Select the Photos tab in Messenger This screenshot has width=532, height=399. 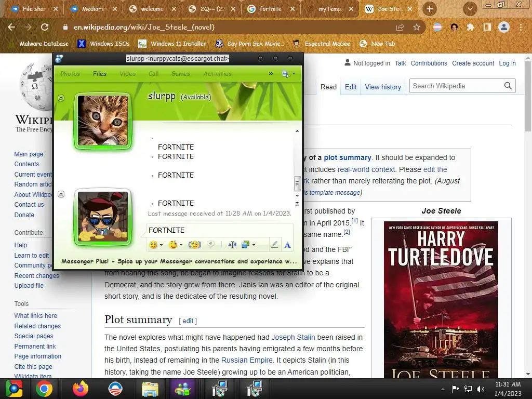70,74
